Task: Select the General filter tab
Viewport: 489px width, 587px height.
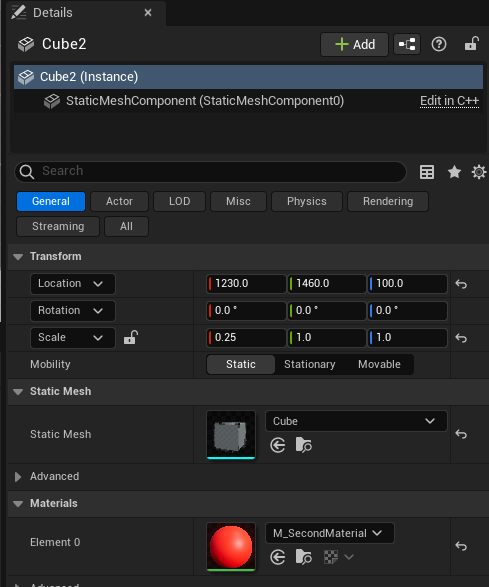Action: (x=51, y=201)
